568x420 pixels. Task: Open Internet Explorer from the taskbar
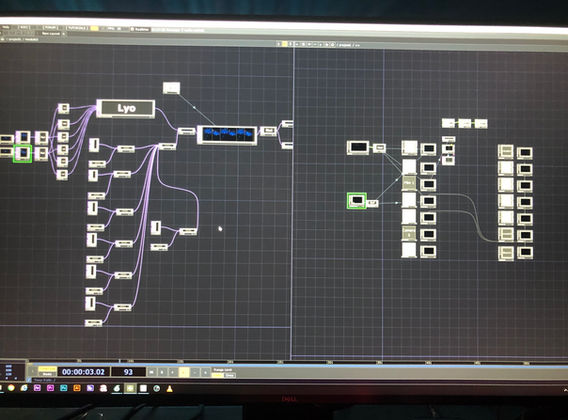click(24, 388)
